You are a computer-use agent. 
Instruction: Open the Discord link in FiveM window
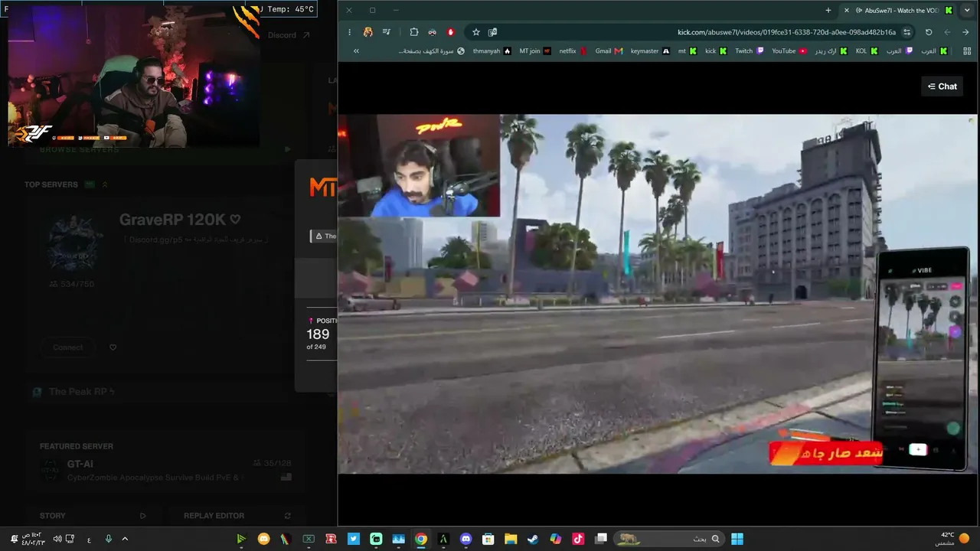coord(289,35)
